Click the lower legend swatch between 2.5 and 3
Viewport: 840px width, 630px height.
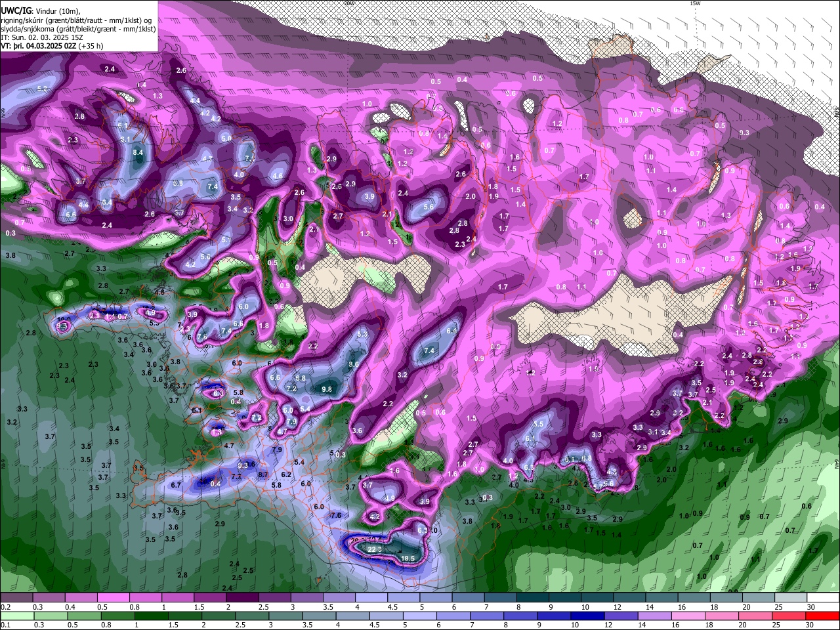251,616
